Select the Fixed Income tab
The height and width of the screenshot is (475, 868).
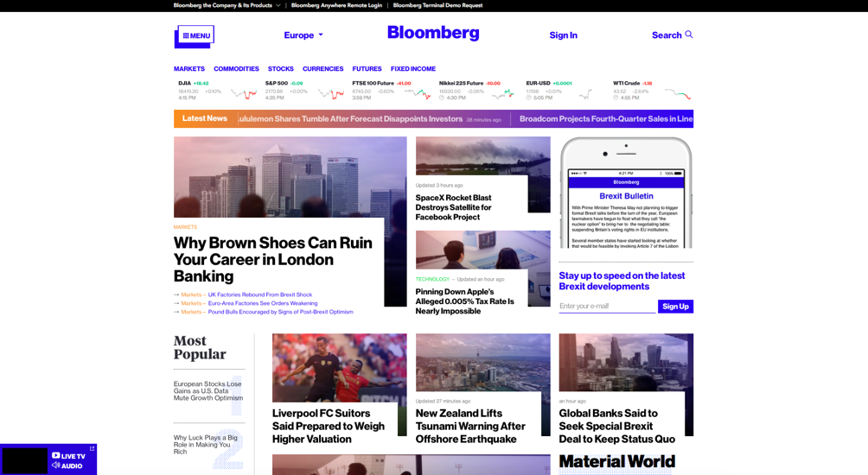coord(413,69)
